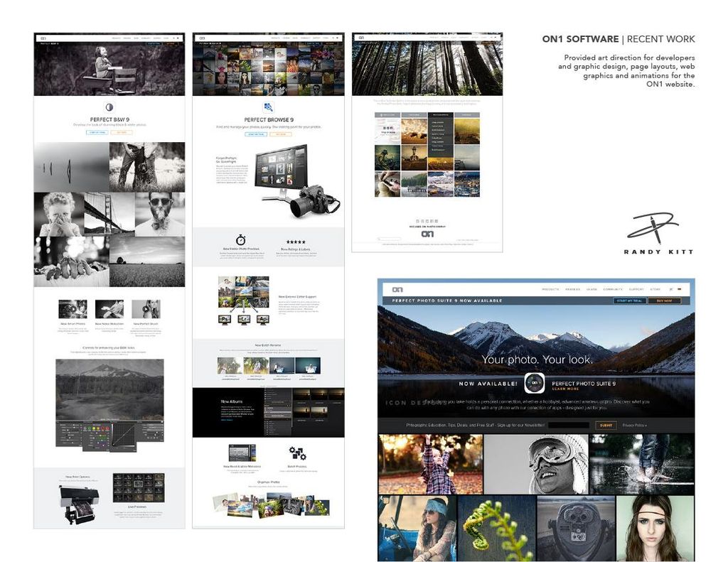Open the woman with headband portrait thumbnail
Screen dimensions: 728x562
click(x=655, y=529)
